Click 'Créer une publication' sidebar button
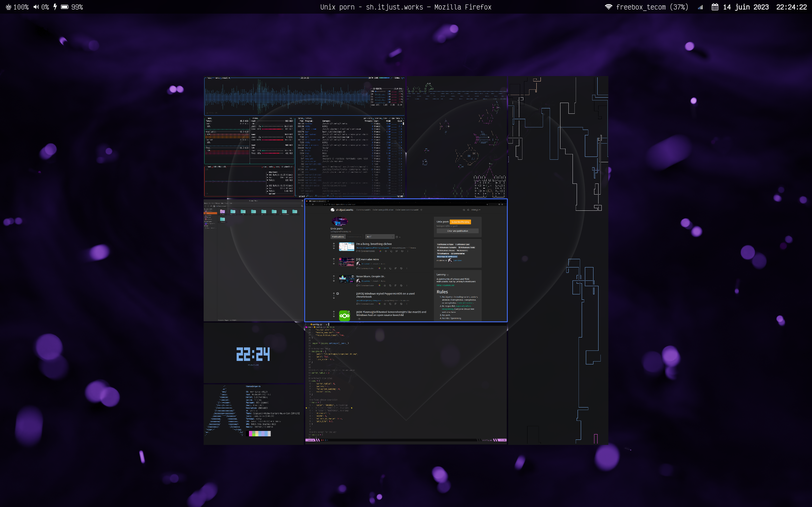Screen dimensions: 812x507 click(457, 231)
